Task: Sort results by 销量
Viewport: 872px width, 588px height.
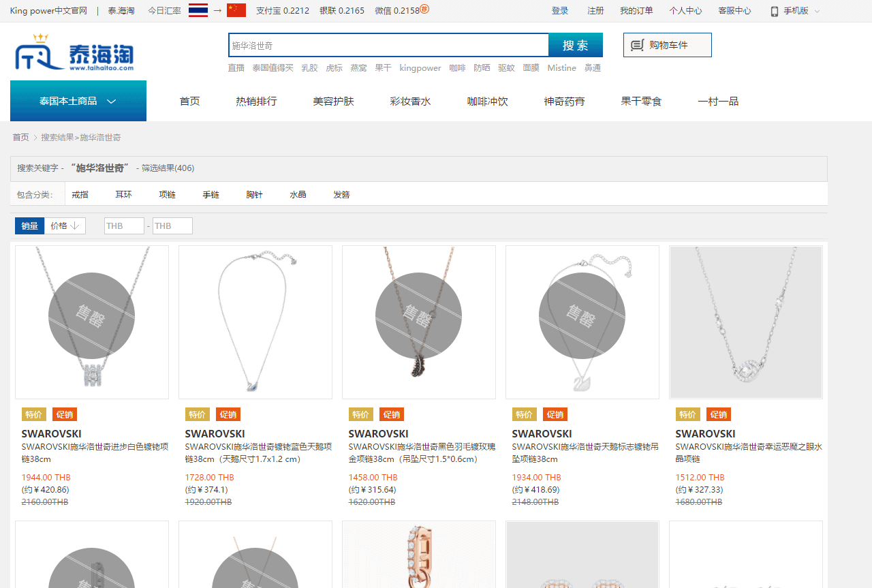Action: [29, 226]
